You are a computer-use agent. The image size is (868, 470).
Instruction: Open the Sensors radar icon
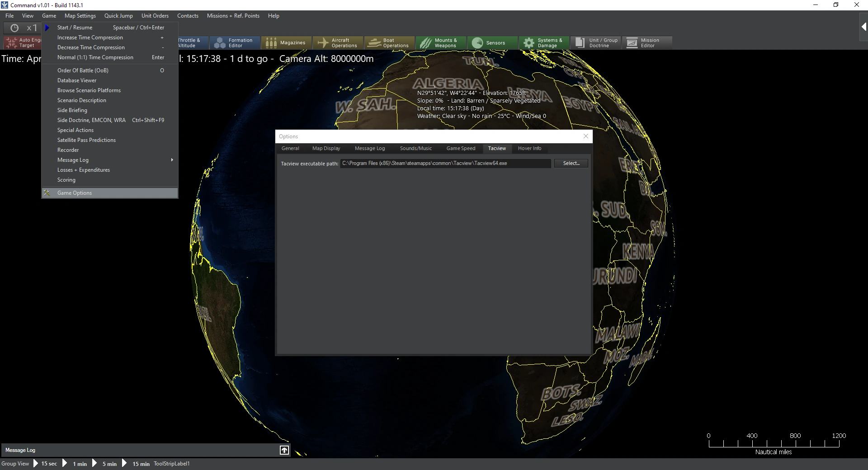477,43
